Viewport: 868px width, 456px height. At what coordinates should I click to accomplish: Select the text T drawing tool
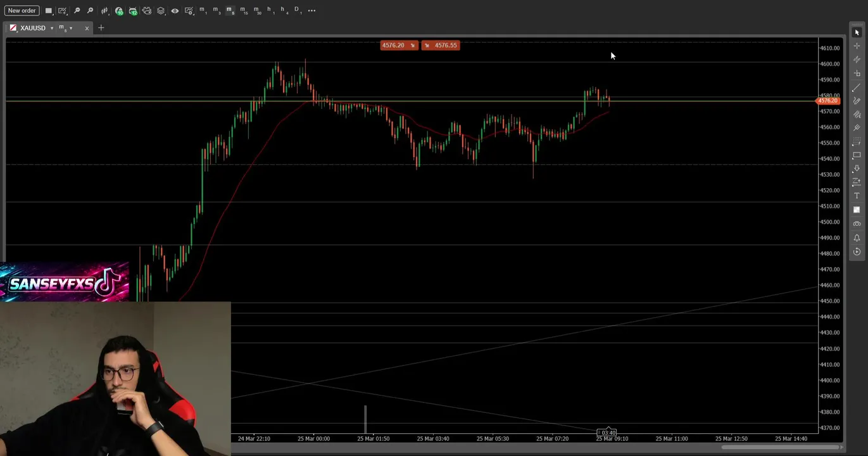857,196
